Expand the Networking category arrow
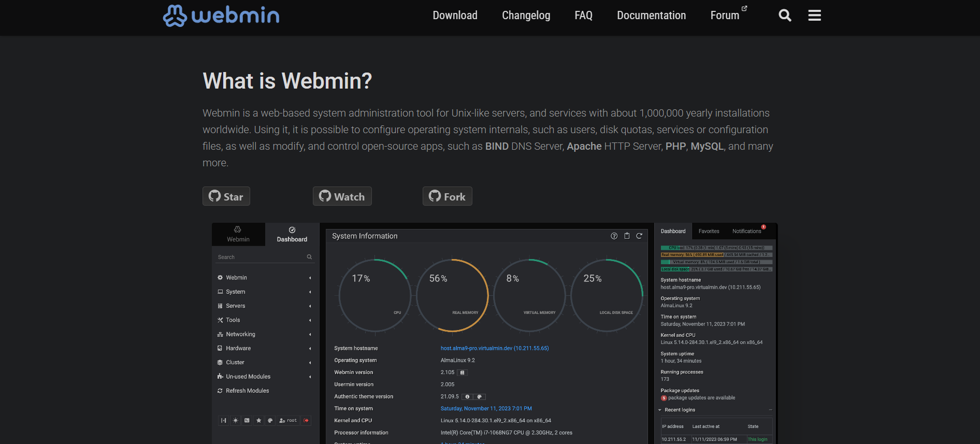Image resolution: width=980 pixels, height=444 pixels. 310,334
